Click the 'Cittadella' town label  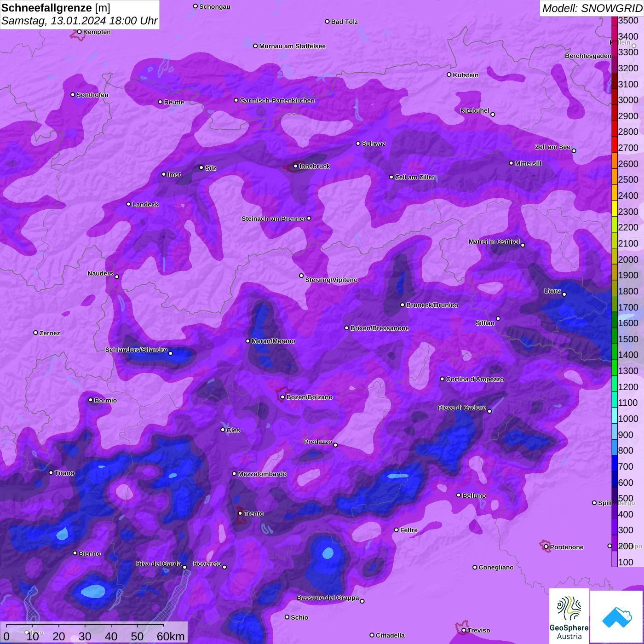[390, 635]
